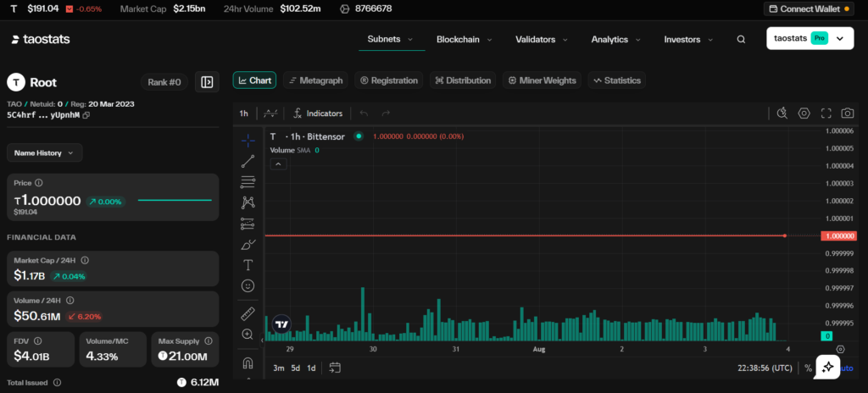This screenshot has height=393, width=868.
Task: Expand the Validators menu
Action: [x=542, y=39]
